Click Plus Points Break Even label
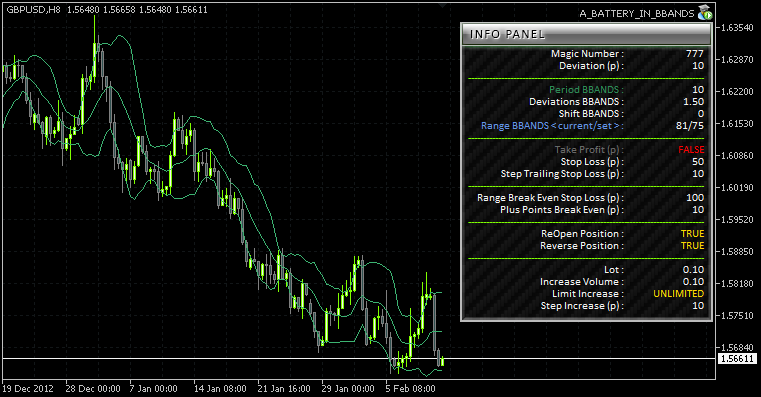The image size is (761, 397). click(x=562, y=210)
